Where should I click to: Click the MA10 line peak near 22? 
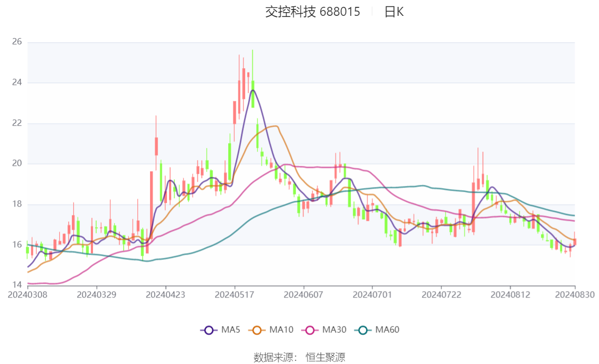276,126
